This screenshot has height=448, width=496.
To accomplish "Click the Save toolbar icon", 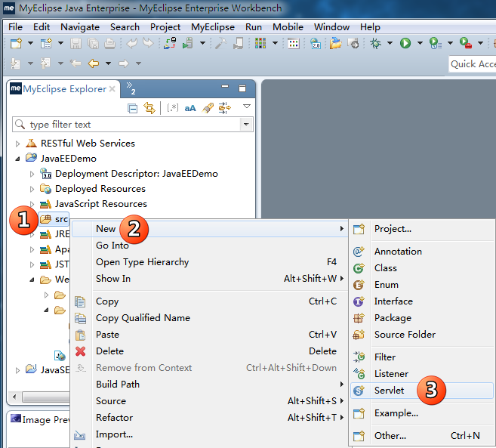I will pyautogui.click(x=75, y=43).
